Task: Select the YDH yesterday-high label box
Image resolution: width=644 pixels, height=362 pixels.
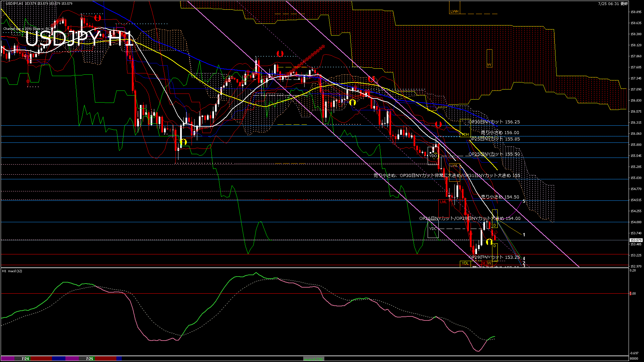Action: coord(465,134)
